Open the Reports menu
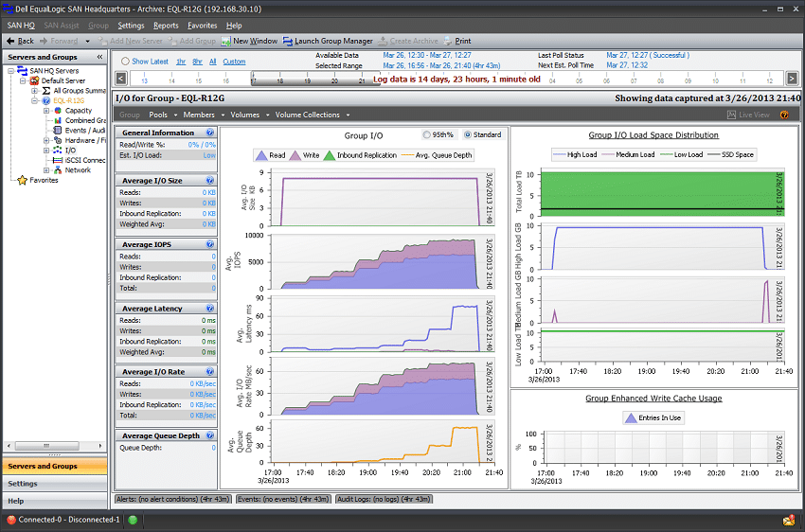This screenshot has width=805, height=532. tap(166, 26)
